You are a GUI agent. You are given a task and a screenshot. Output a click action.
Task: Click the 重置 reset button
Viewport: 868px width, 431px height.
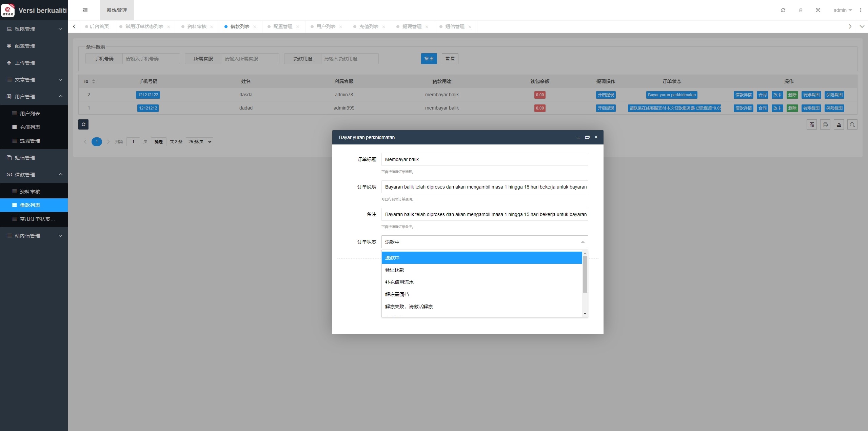[450, 59]
